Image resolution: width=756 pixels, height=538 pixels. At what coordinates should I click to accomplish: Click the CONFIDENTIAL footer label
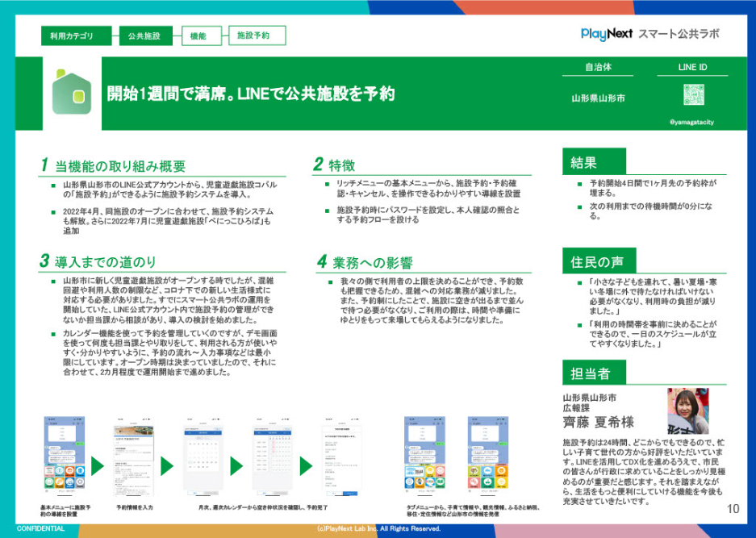coord(40,529)
